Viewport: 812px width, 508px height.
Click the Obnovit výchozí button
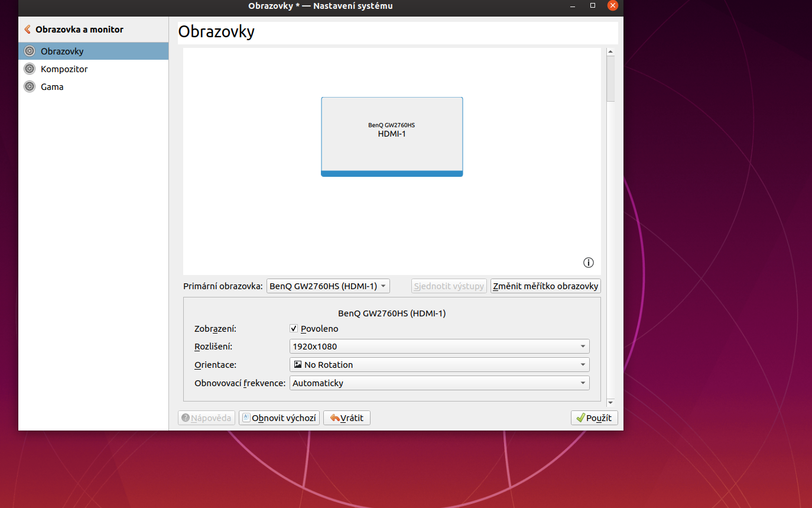point(279,418)
